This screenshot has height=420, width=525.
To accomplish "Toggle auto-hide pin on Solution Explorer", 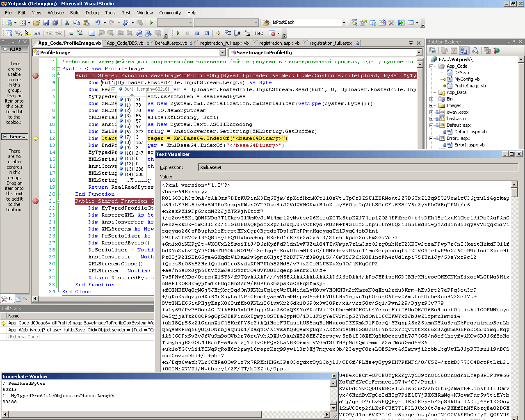I will 514,42.
